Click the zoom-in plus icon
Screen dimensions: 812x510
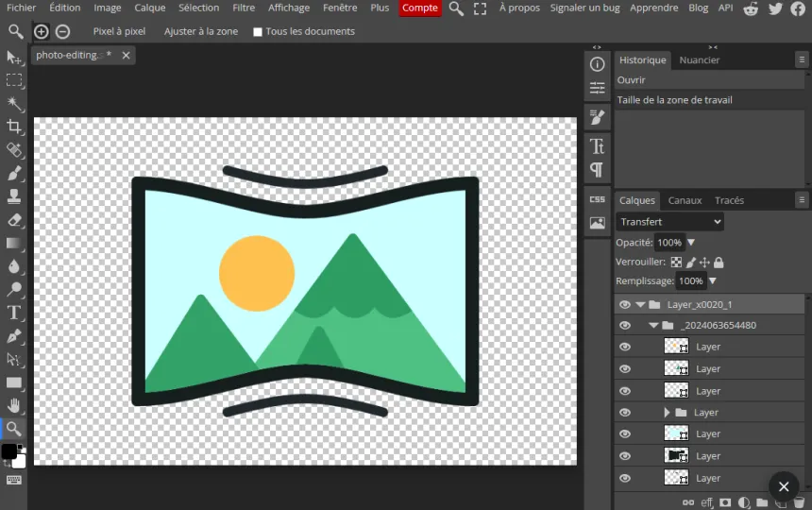41,31
